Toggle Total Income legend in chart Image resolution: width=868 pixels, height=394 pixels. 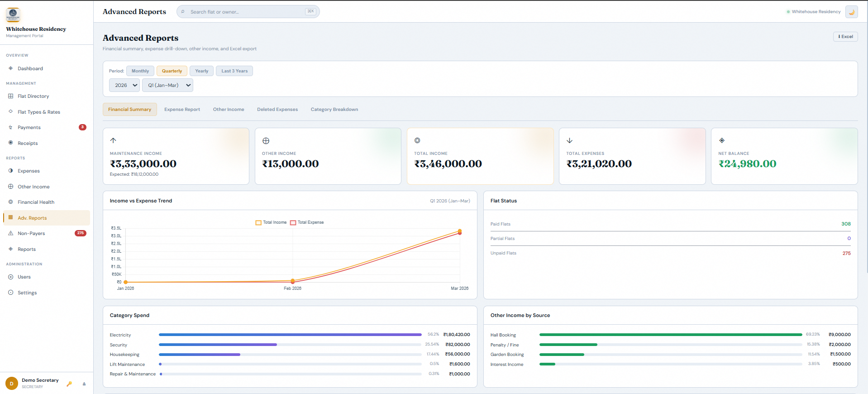click(271, 222)
